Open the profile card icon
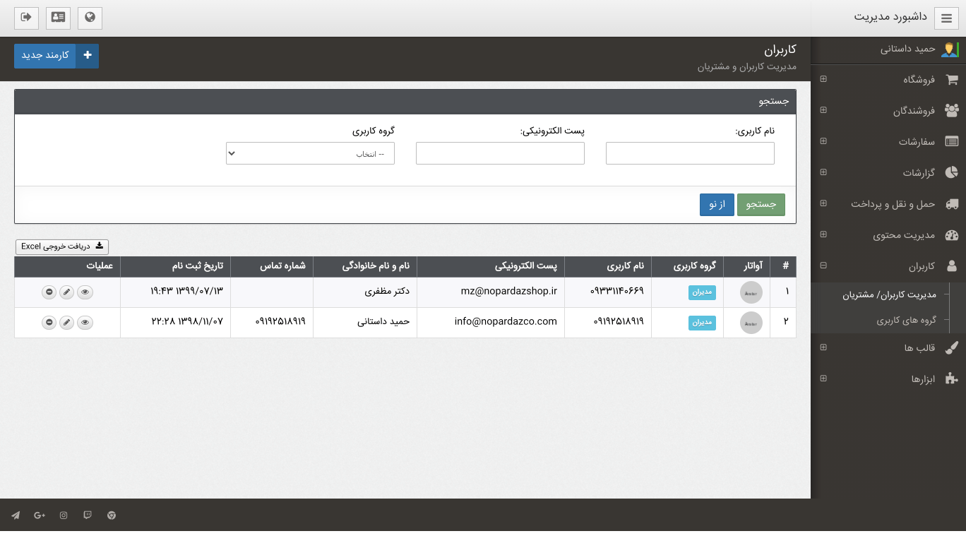 [x=58, y=18]
